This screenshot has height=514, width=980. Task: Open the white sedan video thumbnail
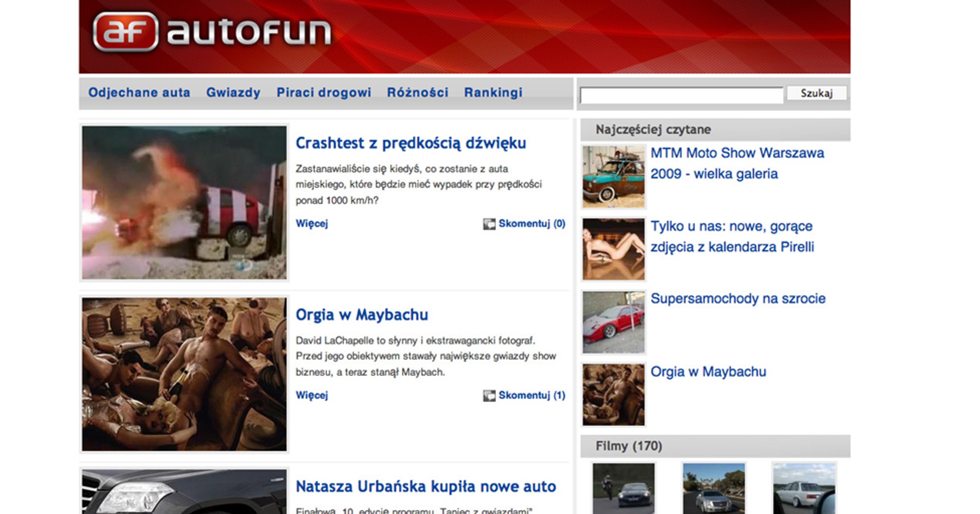coord(804,488)
